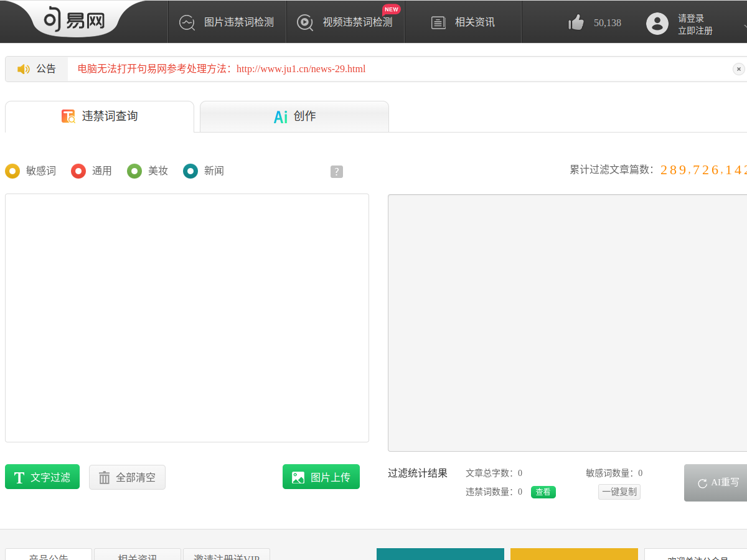Switch to the Ai 创作 tab

tap(294, 116)
